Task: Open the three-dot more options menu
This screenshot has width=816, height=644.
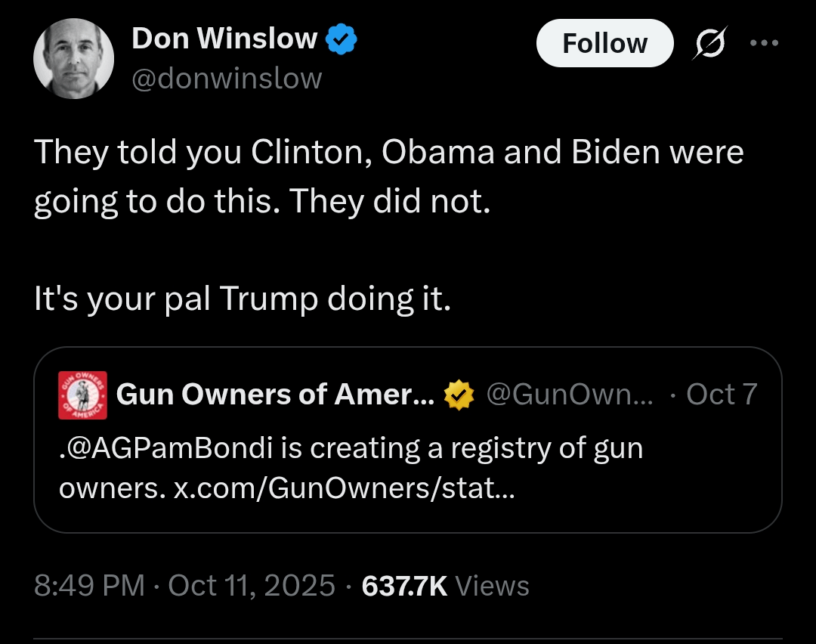Action: point(763,42)
